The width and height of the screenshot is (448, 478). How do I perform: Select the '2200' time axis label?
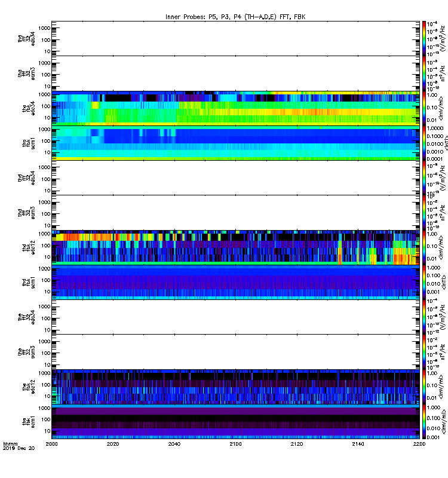(x=419, y=444)
